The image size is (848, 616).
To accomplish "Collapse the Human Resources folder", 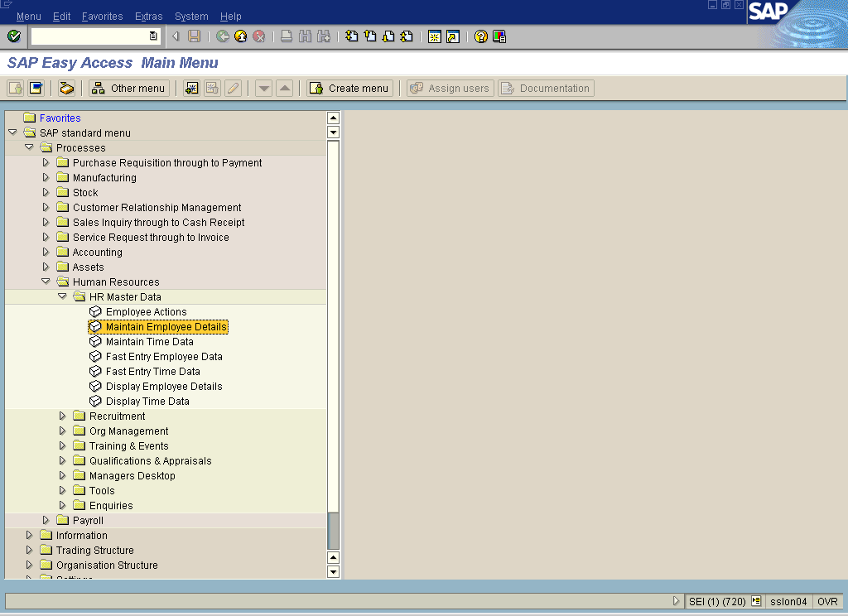I will point(46,282).
